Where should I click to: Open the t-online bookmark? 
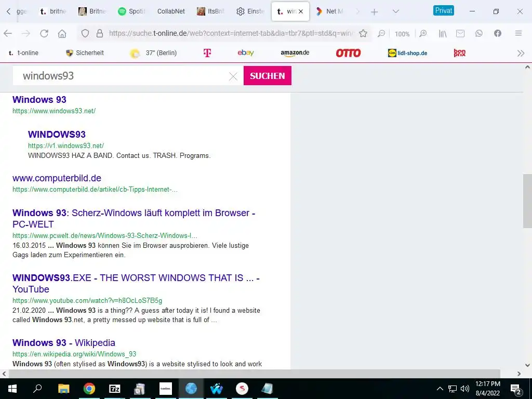pos(23,53)
